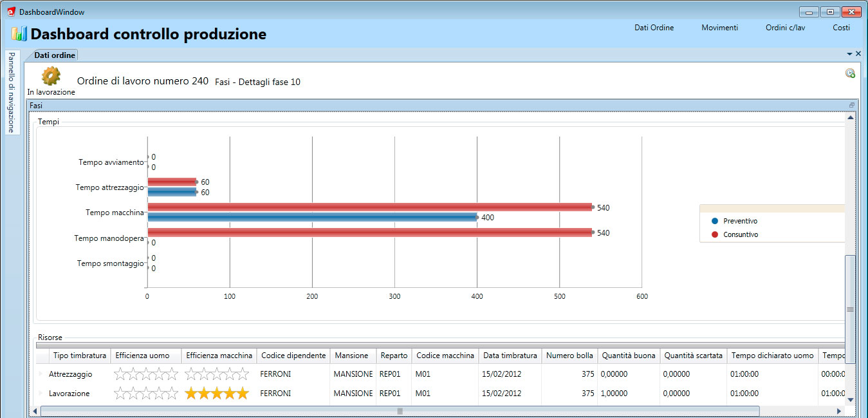
Task: Sort by Numero bolla column header
Action: [x=569, y=356]
